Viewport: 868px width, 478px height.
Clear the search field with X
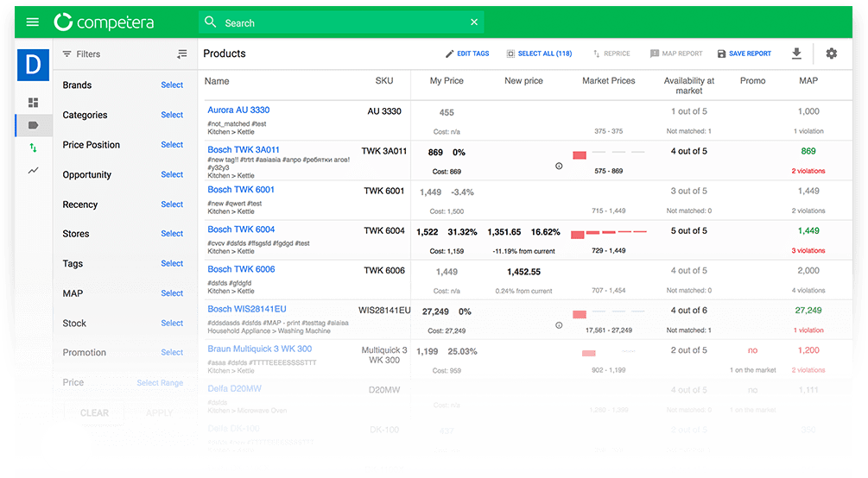tap(474, 22)
